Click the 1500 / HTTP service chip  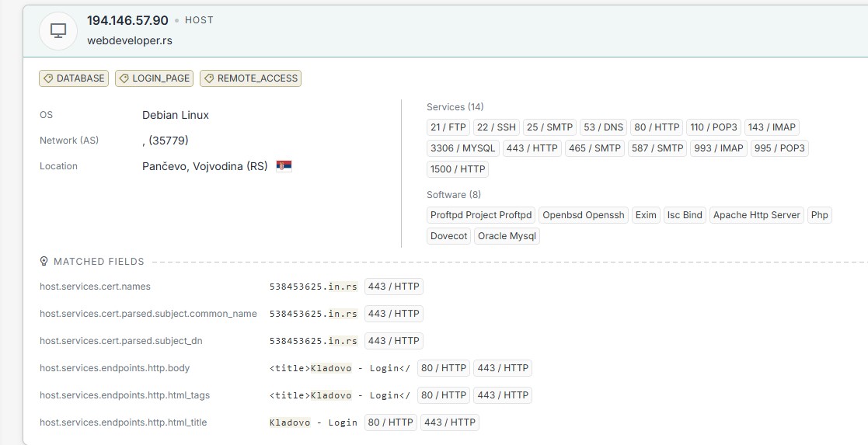pos(458,169)
